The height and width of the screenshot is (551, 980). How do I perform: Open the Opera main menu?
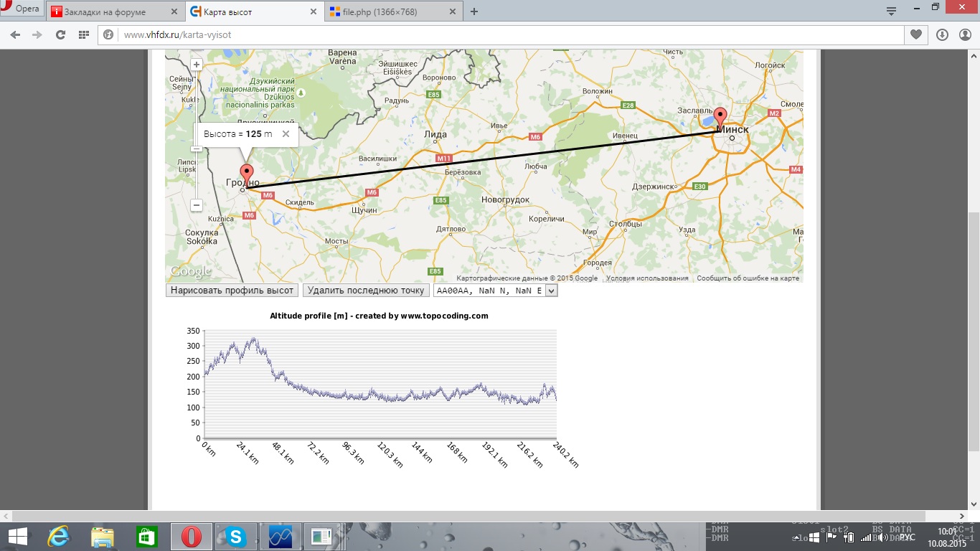click(x=22, y=9)
